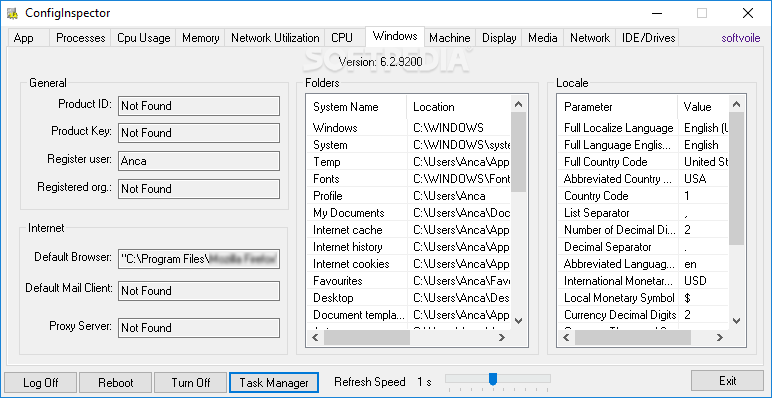Visit the softvoile link

[741, 38]
